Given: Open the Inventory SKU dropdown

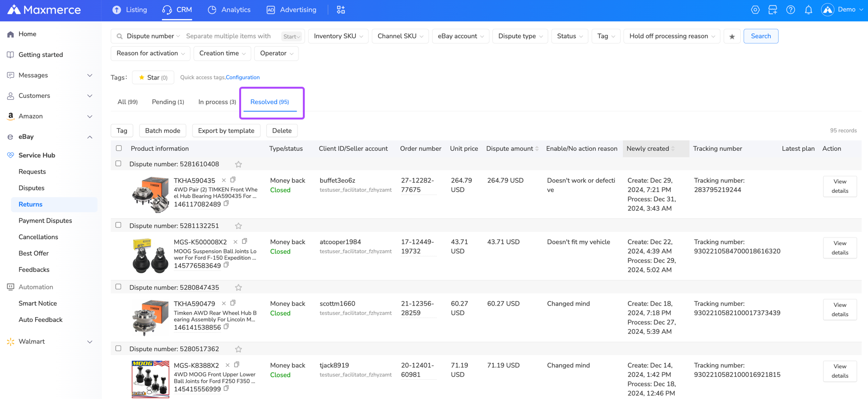Looking at the screenshot, I should tap(338, 36).
